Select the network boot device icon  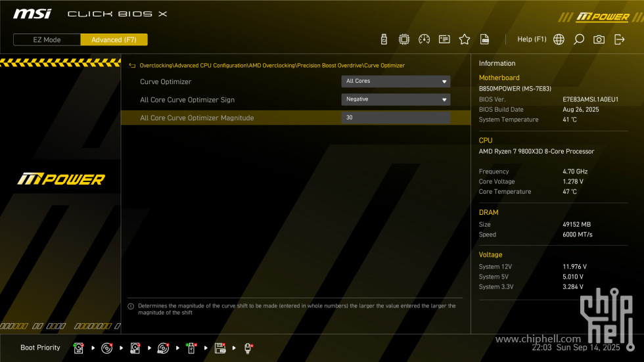click(x=248, y=348)
